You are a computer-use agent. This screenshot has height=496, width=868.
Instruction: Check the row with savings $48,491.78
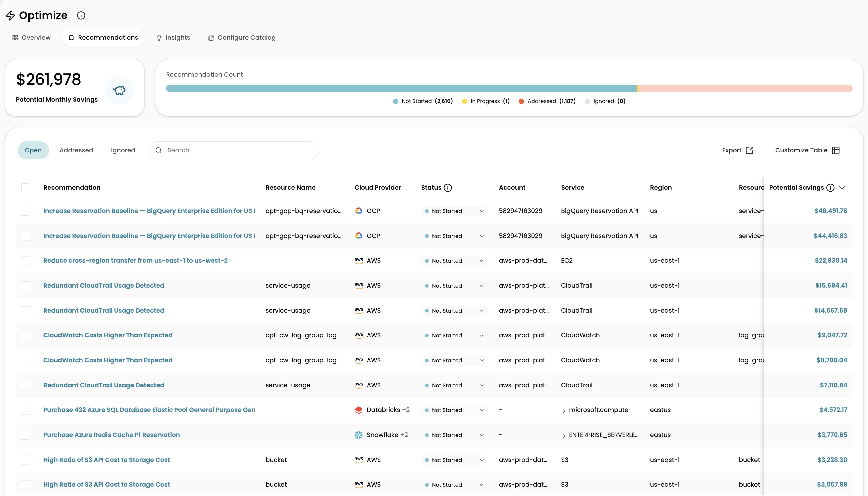coord(26,211)
